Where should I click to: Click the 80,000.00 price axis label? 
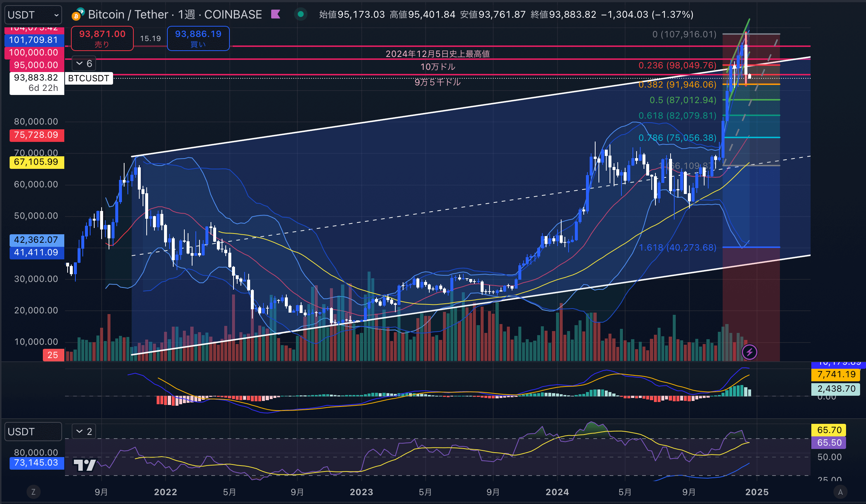point(36,122)
